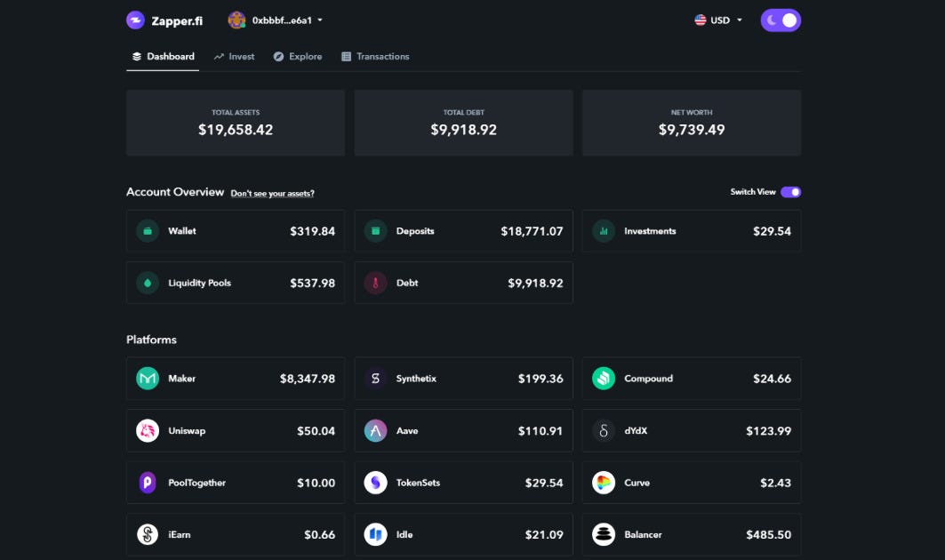Click the iEarn platform logo

(148, 534)
